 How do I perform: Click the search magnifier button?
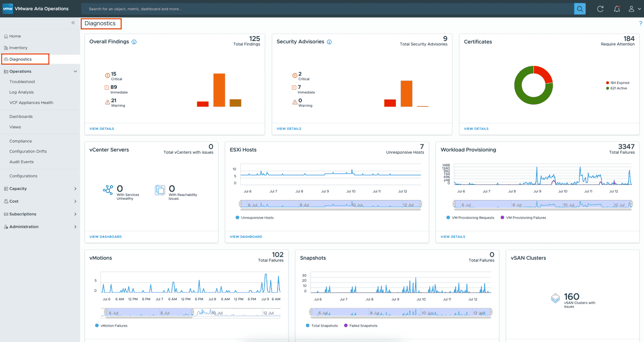click(x=580, y=9)
